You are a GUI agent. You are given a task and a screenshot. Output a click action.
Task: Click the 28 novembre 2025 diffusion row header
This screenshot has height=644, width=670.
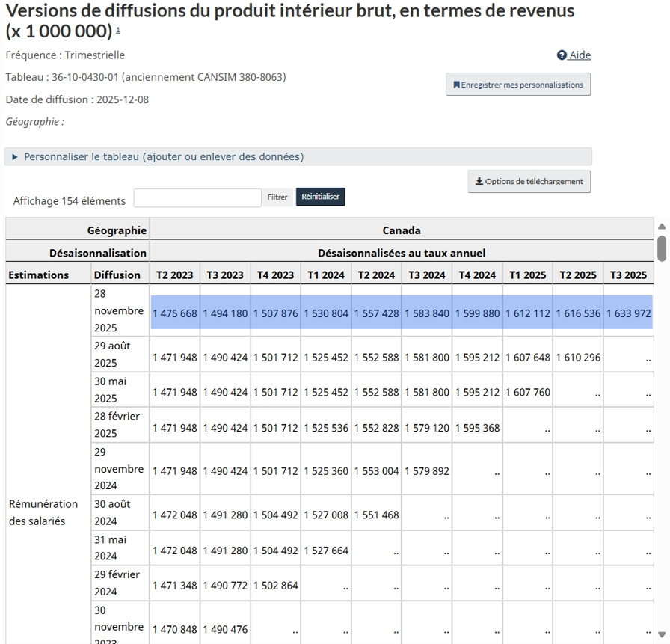point(119,310)
